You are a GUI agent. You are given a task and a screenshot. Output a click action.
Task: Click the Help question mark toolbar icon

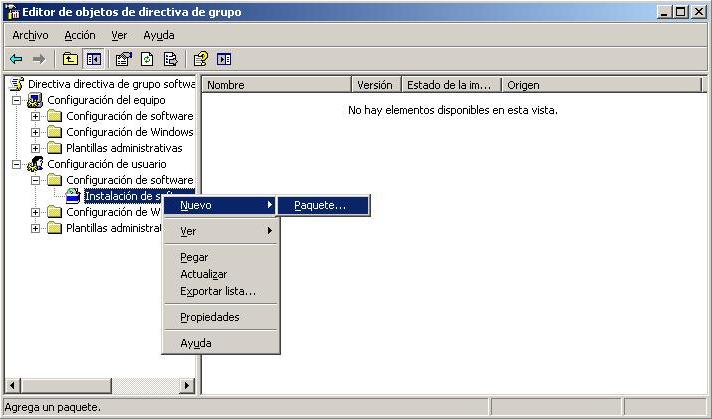[201, 59]
